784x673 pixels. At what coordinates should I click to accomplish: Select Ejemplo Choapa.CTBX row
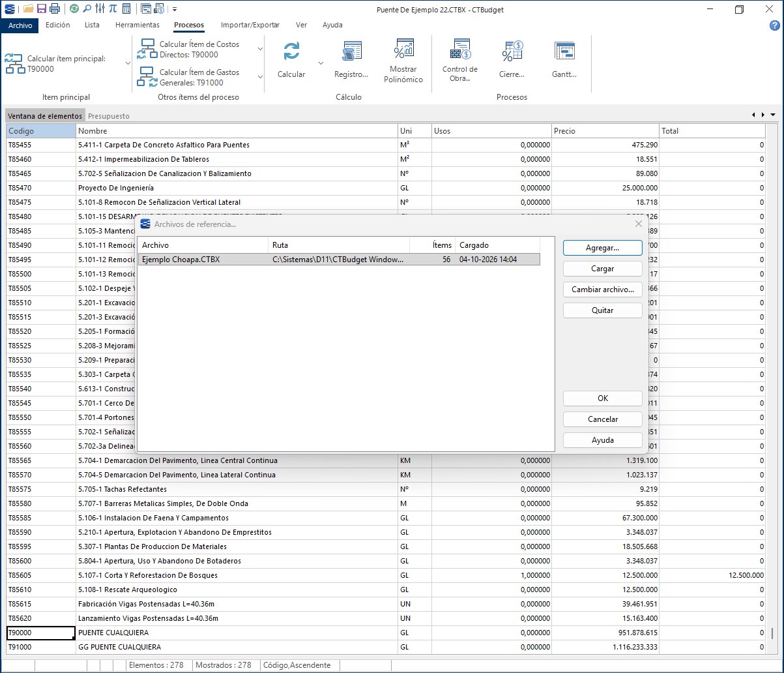(340, 260)
